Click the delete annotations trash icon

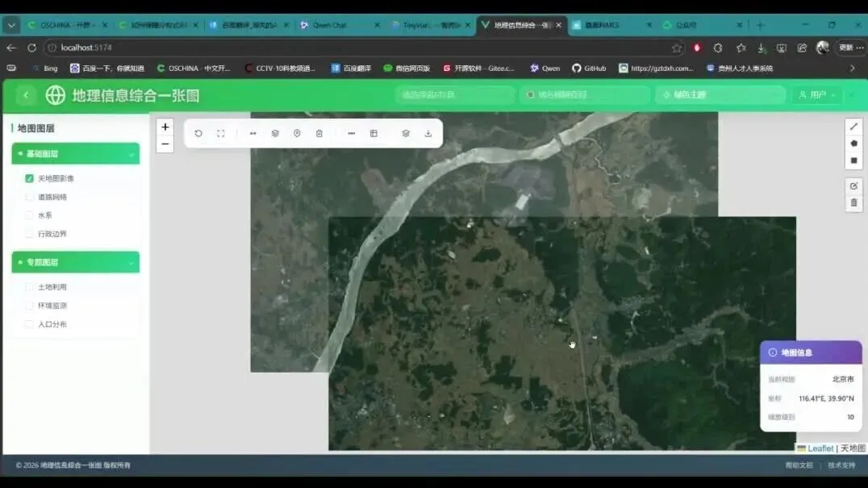[x=854, y=202]
